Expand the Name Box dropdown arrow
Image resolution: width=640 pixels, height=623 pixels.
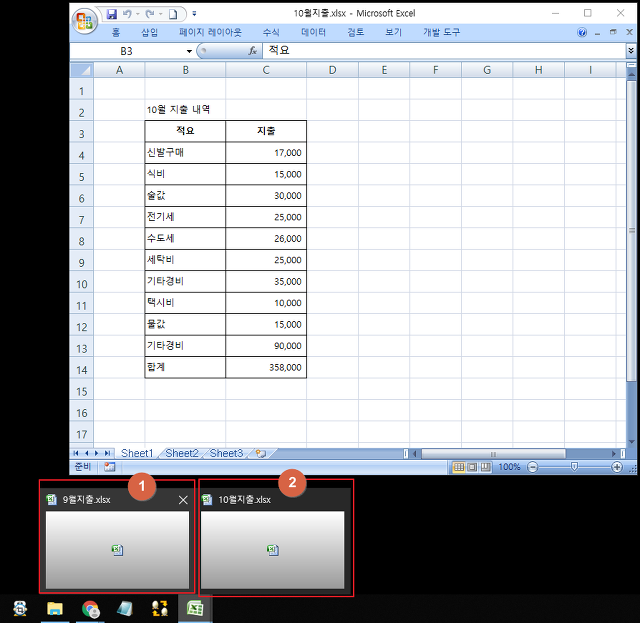pos(189,51)
